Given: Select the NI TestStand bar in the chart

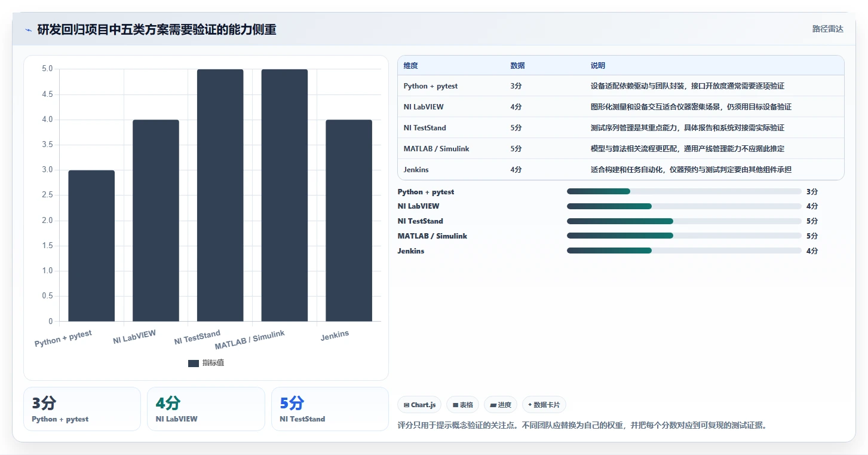Looking at the screenshot, I should pyautogui.click(x=220, y=196).
